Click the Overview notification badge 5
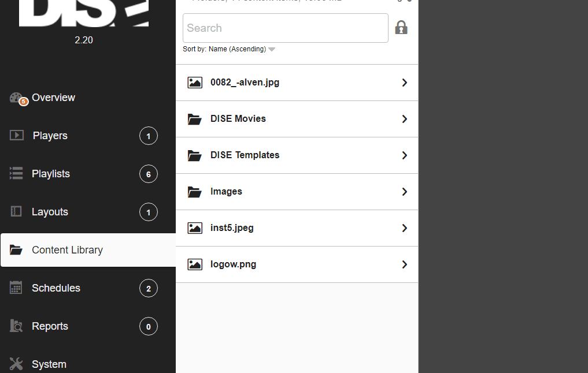588x373 pixels. coord(24,102)
